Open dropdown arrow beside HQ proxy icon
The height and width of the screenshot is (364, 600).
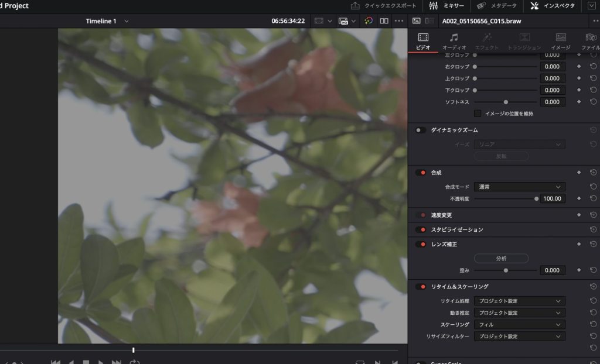point(353,21)
